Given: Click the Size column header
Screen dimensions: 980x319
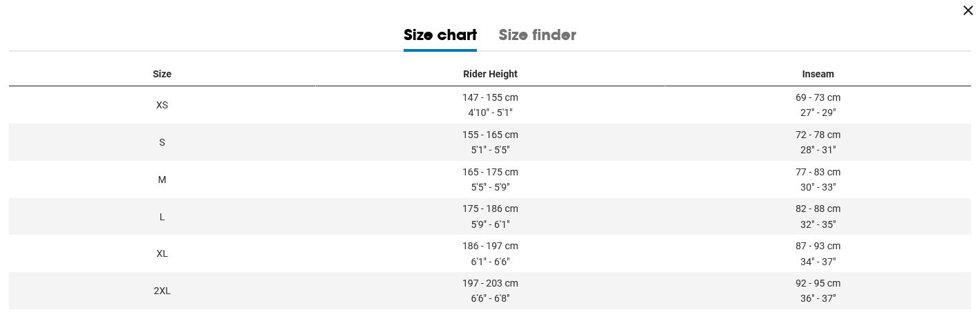Looking at the screenshot, I should pos(162,74).
